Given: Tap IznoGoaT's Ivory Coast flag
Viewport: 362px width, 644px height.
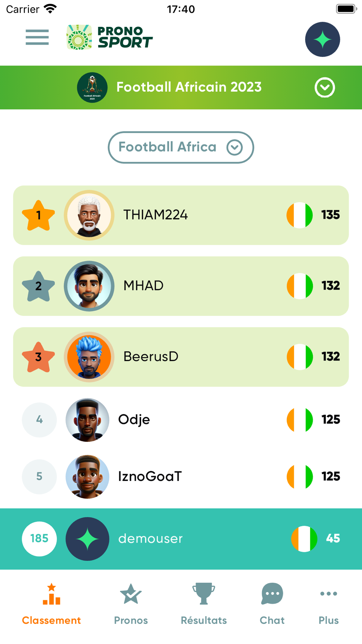Looking at the screenshot, I should (299, 476).
